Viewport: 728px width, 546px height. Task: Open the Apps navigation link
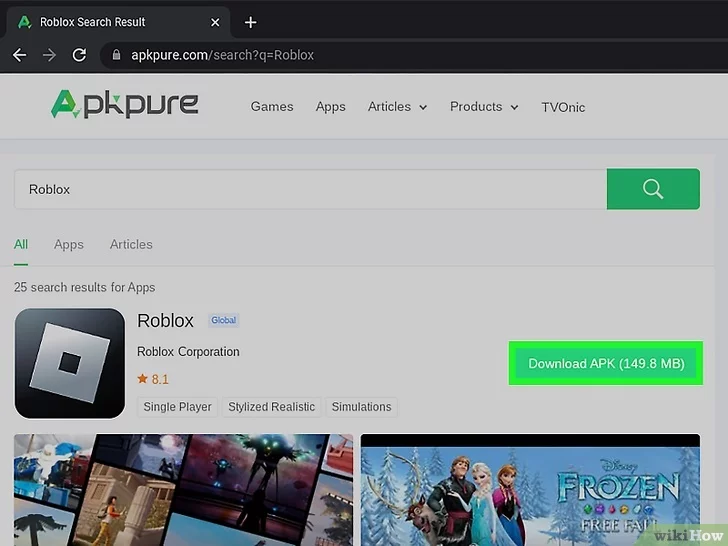[331, 107]
